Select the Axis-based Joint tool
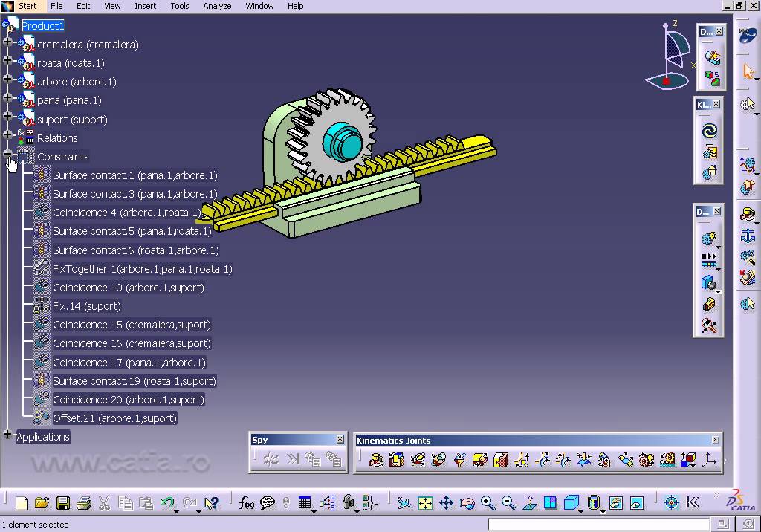This screenshot has width=761, height=532. 709,459
